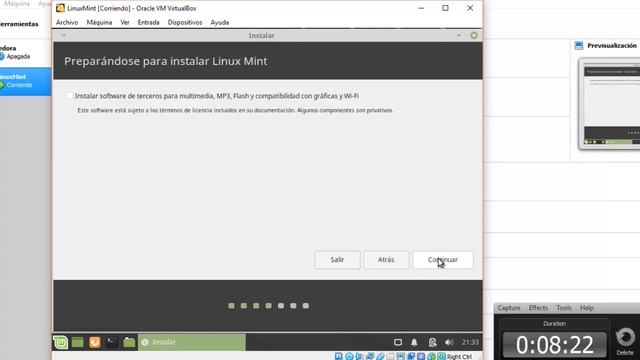The width and height of the screenshot is (640, 360).
Task: Click the Previsualización panel icon
Action: (579, 46)
